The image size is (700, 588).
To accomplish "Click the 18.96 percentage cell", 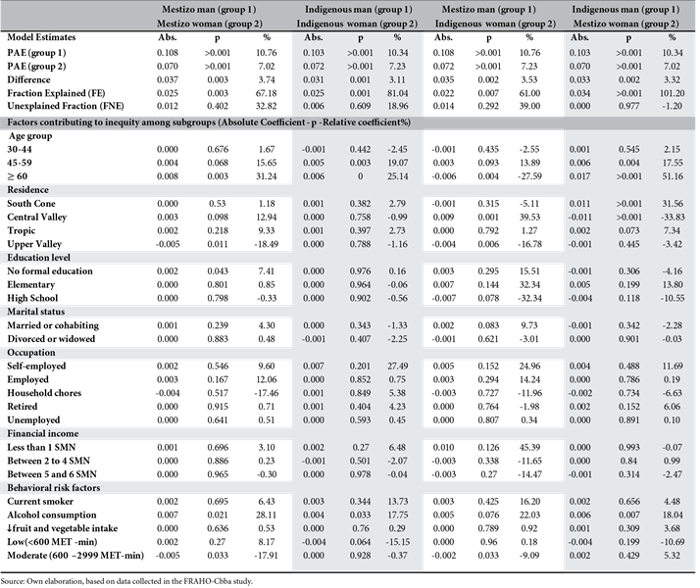I will (398, 107).
